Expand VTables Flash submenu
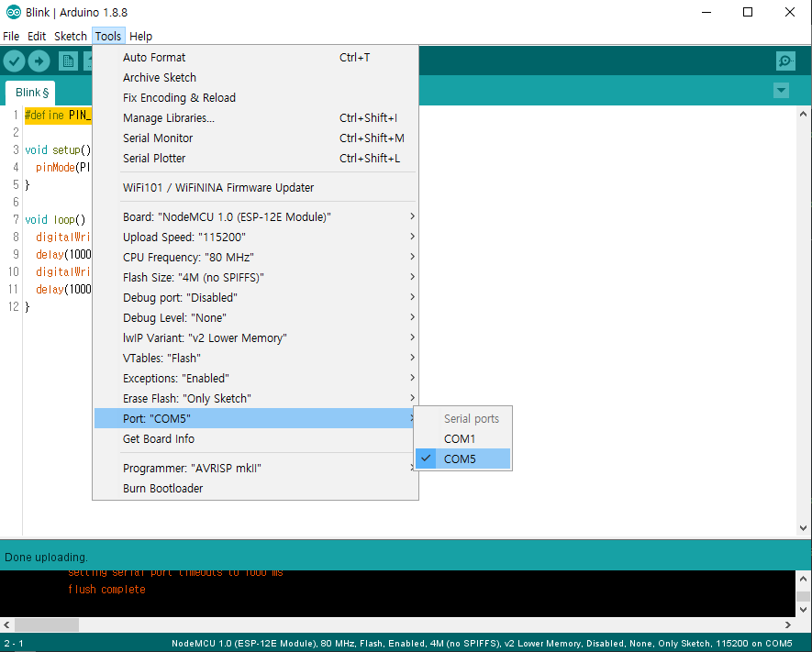The width and height of the screenshot is (812, 652). 255,358
